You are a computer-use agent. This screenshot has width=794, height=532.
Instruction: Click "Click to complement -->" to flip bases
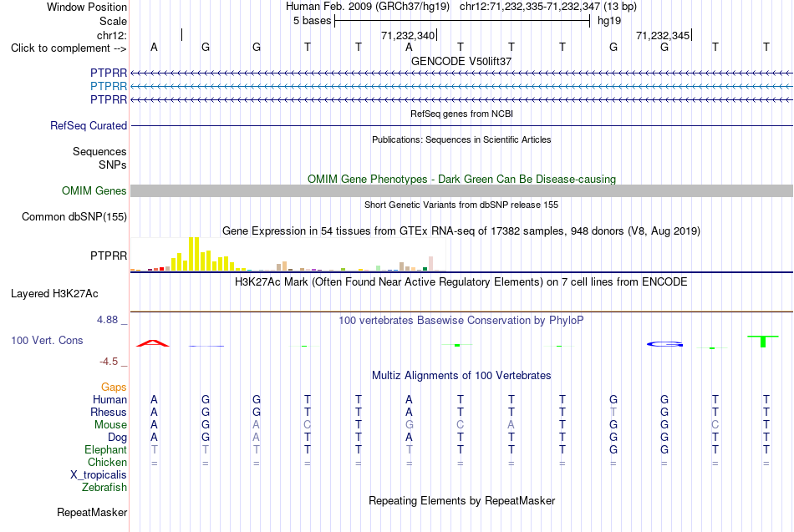[69, 48]
